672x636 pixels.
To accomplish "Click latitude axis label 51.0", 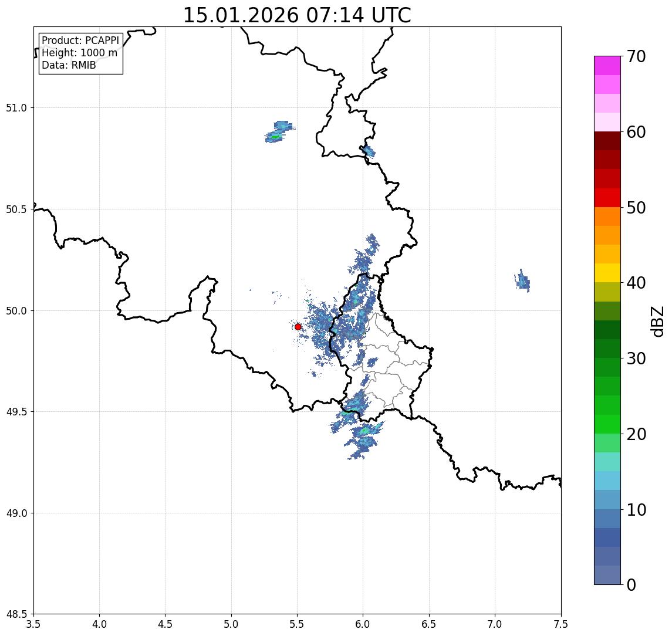I will [x=16, y=108].
